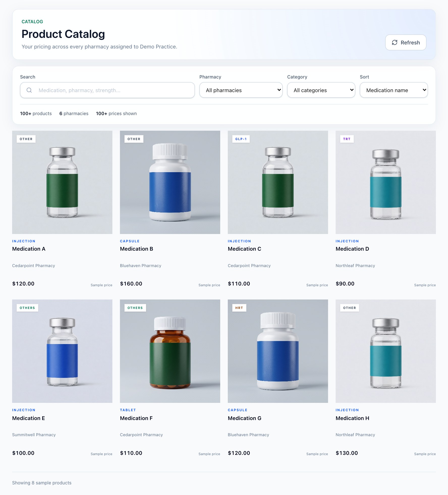Click the TRT category badge
The height and width of the screenshot is (495, 448).
347,139
